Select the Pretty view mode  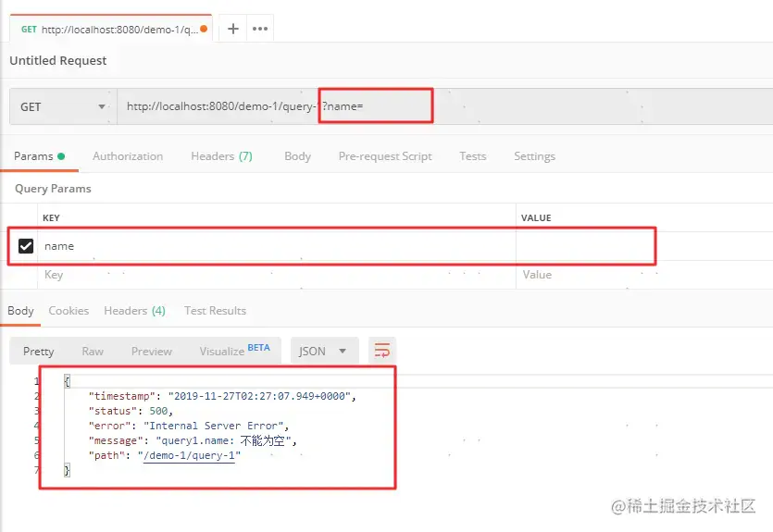tap(39, 352)
